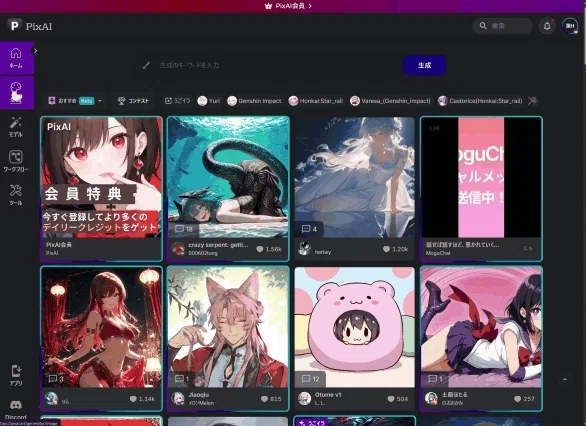This screenshot has height=426, width=586.
Task: Click the PixAI logo in the header
Action: pyautogui.click(x=30, y=26)
